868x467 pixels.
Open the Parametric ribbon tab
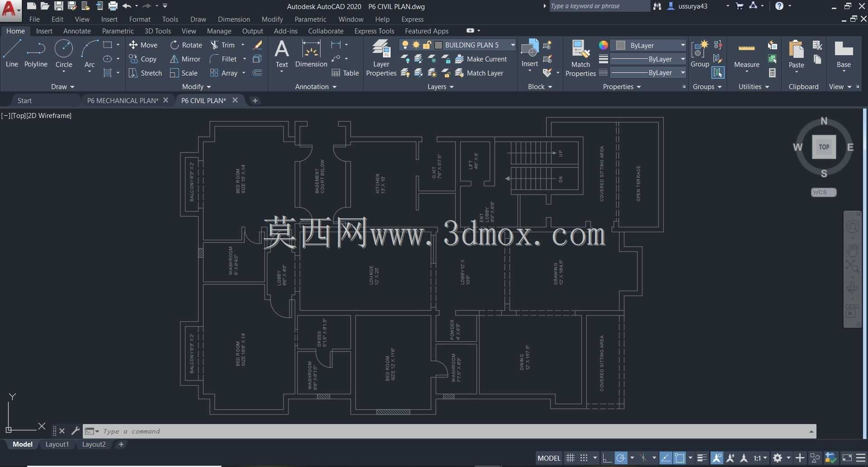pyautogui.click(x=118, y=31)
